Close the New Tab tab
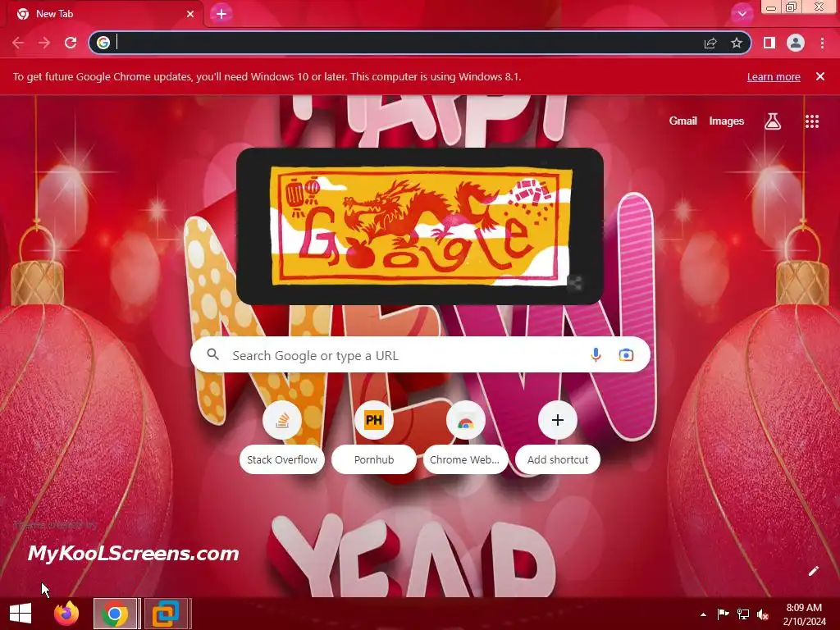 coord(190,14)
